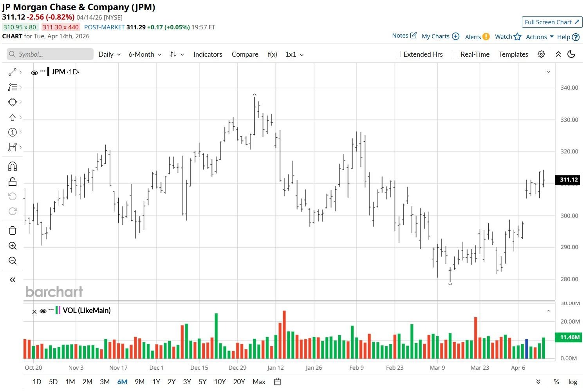585x392 pixels.
Task: Select the 1Y time range tab
Action: [x=156, y=382]
